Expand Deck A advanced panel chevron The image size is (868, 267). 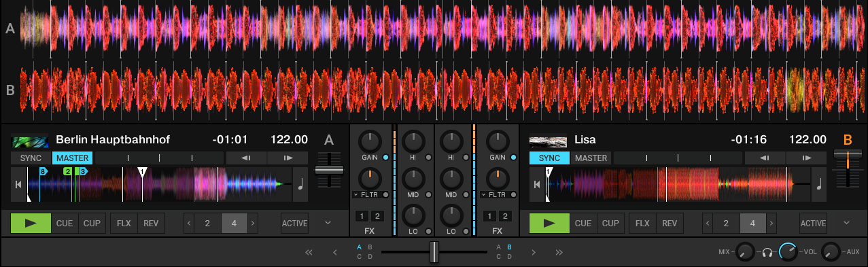click(328, 222)
